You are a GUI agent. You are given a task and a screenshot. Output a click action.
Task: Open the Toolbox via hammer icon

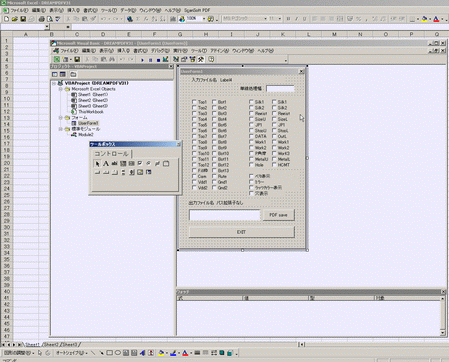coord(201,59)
